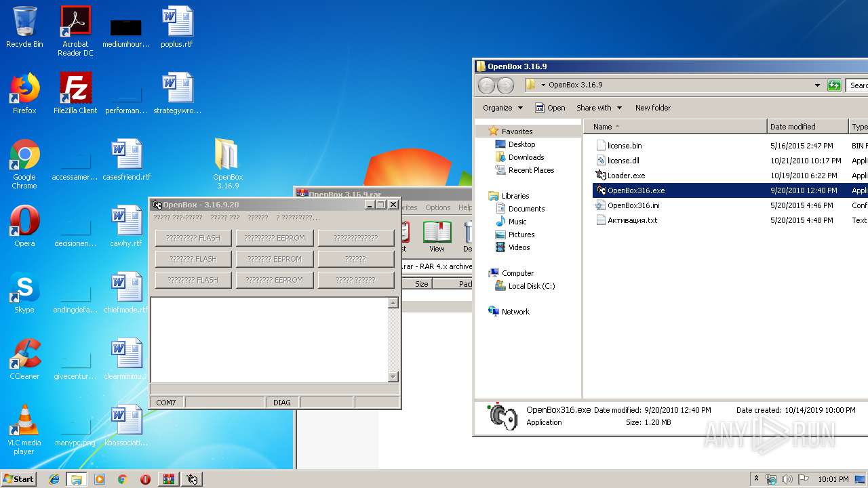Screen dimensions: 868x488
Task: Sort by Date modified column
Action: [808, 127]
